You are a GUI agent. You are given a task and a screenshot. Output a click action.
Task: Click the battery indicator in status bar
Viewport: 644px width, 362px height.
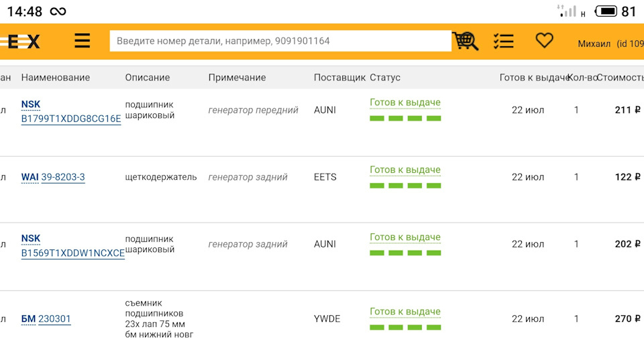(x=606, y=11)
